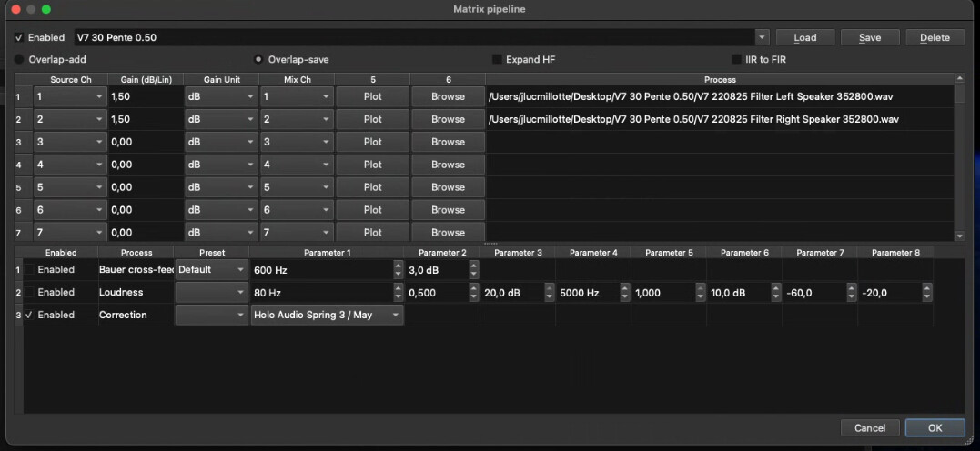The height and width of the screenshot is (451, 980).
Task: Open Mix Ch dropdown in row 5
Action: 295,187
